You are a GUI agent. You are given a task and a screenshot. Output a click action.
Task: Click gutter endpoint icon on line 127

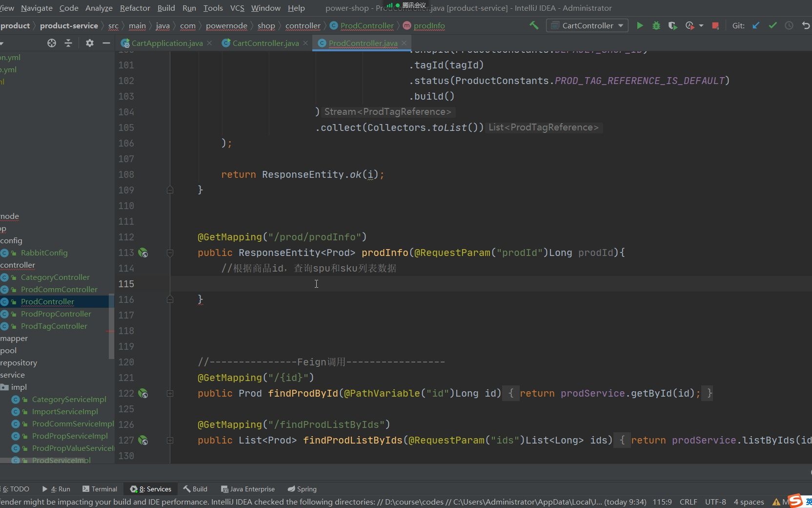[x=143, y=440]
